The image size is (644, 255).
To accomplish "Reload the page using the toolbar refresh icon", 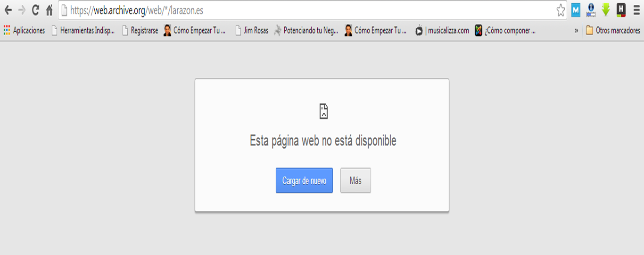I will click(35, 10).
